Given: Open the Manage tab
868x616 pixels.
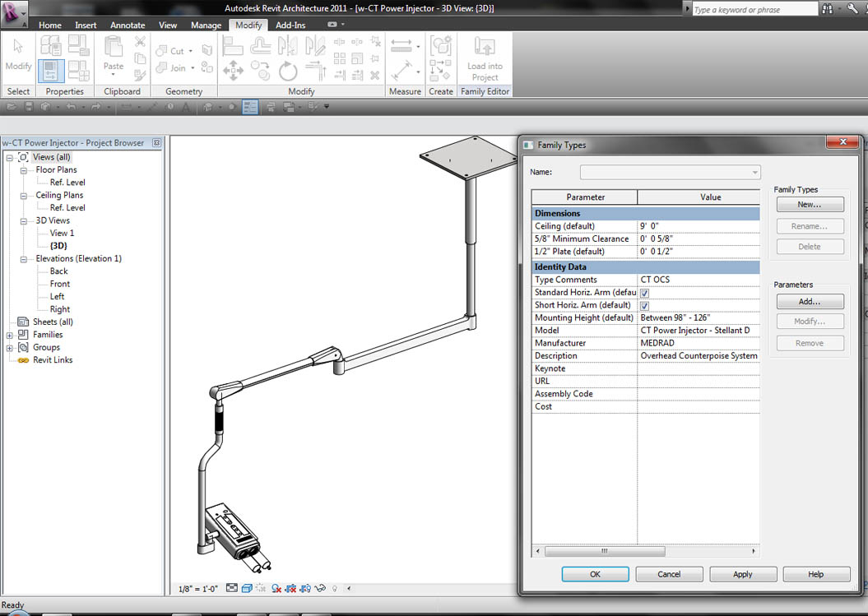Looking at the screenshot, I should coord(206,25).
